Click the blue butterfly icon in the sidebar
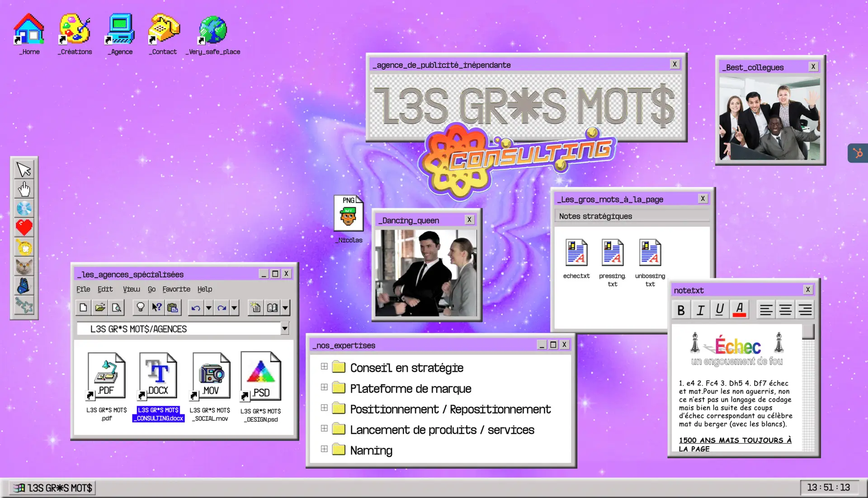The width and height of the screenshot is (868, 498). [x=24, y=286]
